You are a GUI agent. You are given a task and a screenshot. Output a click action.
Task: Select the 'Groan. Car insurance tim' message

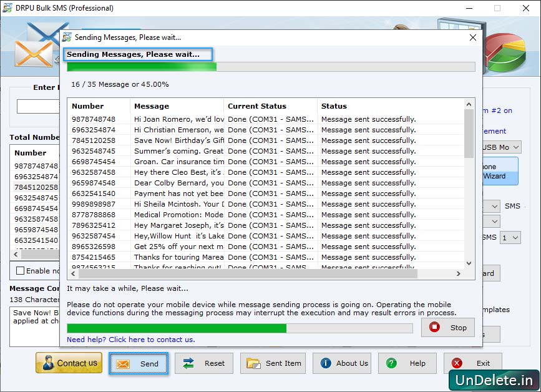click(x=266, y=162)
